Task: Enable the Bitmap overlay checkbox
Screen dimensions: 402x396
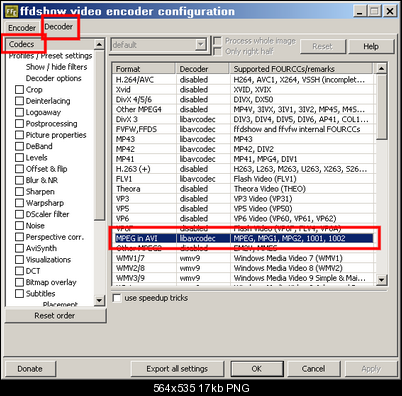Action: point(20,282)
